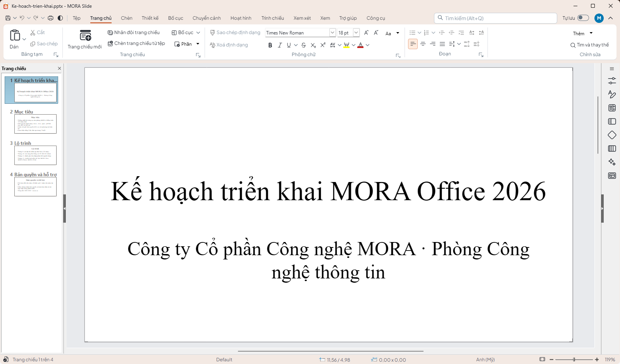Decrease font size with A-down icon
The width and height of the screenshot is (620, 364).
click(376, 33)
